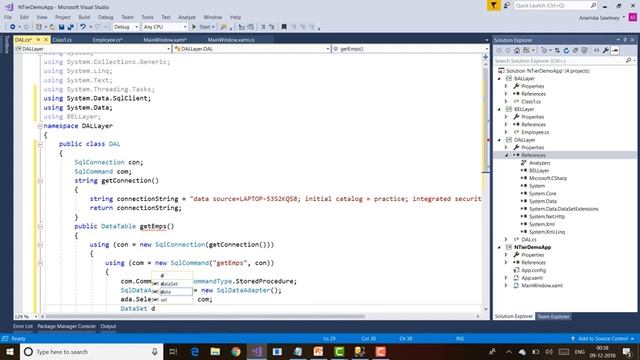
Task: Open PowerPoint from taskbar
Action: click(318, 351)
